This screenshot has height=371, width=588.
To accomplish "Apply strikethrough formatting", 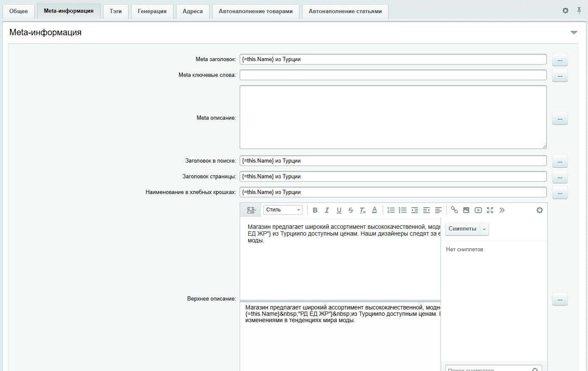I will tap(350, 210).
